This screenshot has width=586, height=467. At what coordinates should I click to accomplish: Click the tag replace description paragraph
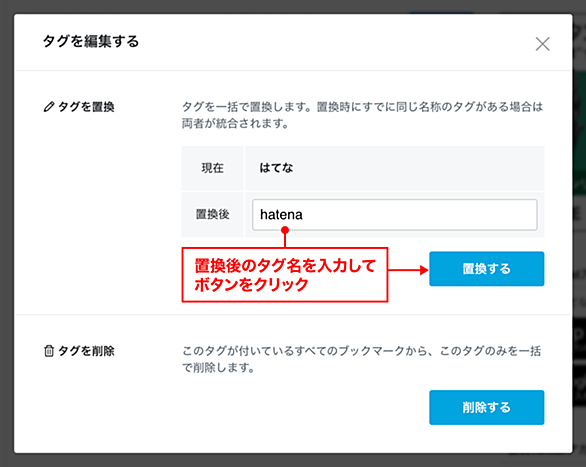(x=362, y=115)
